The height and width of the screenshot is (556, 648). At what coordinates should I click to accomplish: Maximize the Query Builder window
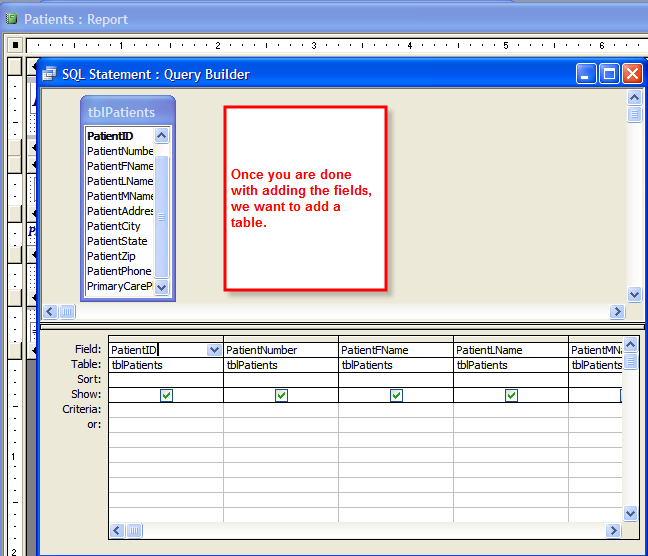click(x=609, y=74)
